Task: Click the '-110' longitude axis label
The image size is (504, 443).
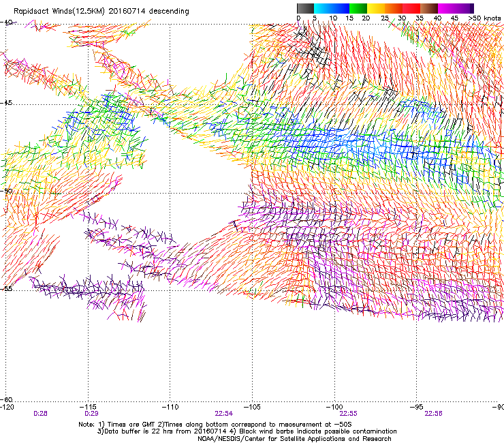Action: (x=170, y=407)
